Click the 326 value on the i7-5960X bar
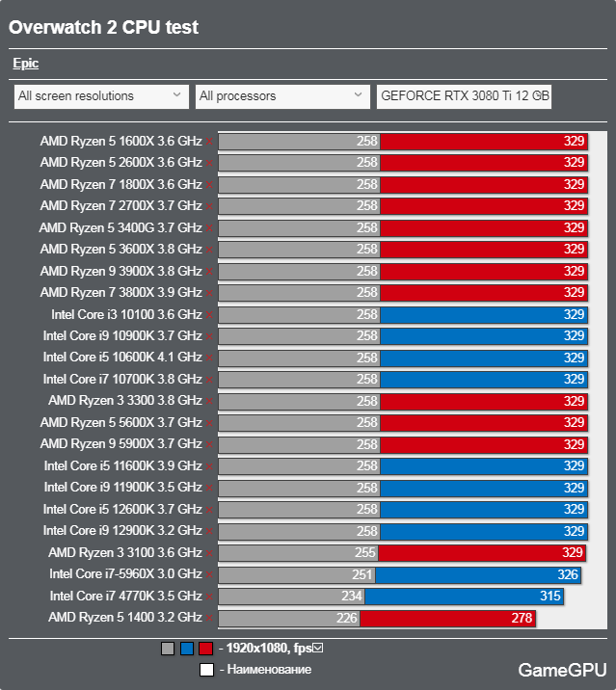The image size is (616, 690). coord(568,574)
